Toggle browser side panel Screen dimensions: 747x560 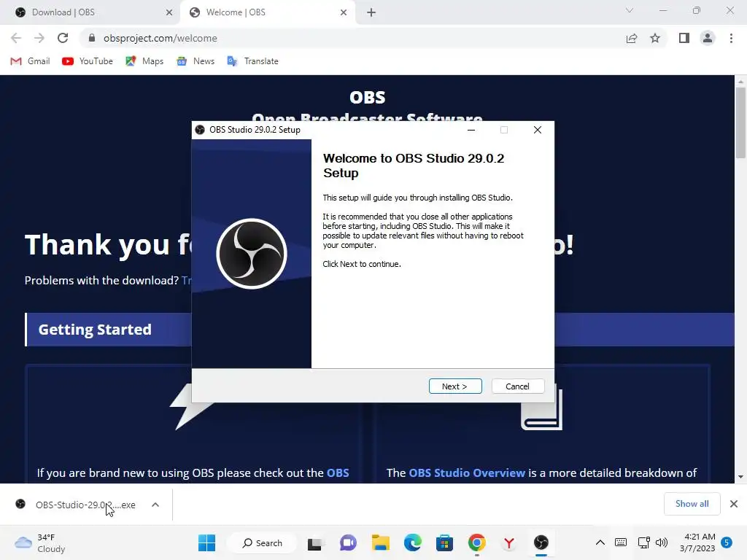(684, 38)
